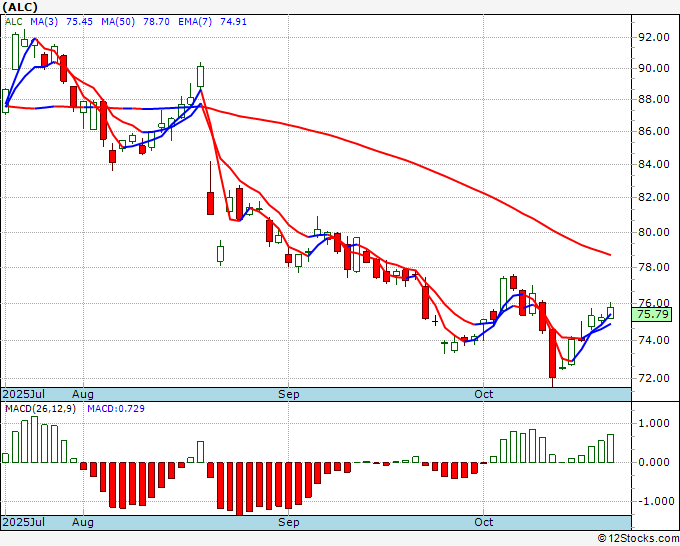Click the 74.91 EMA(7) value

(233, 22)
